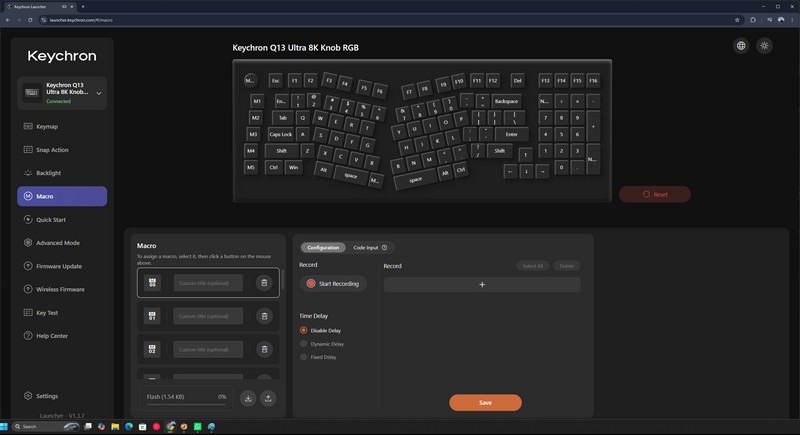Click the Enter key on keyboard layout
This screenshot has height=435, width=800.
[511, 134]
